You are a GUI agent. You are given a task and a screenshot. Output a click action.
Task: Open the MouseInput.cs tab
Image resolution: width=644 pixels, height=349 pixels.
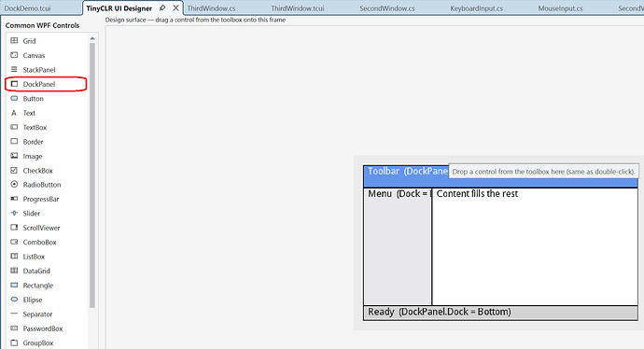[x=560, y=8]
